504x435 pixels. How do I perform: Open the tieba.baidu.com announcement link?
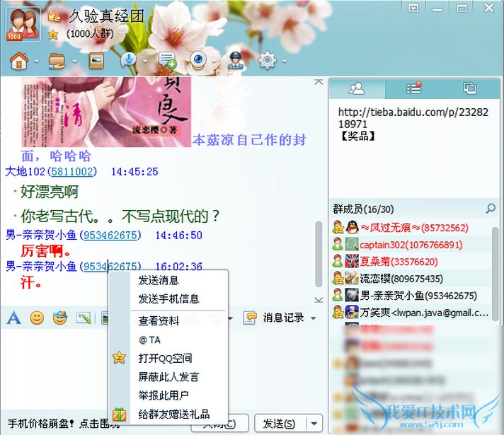pos(413,118)
